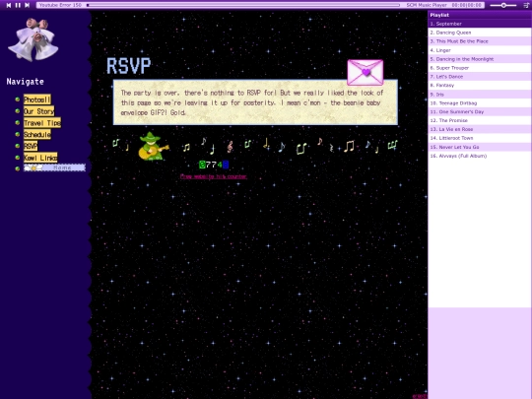532x399 pixels.
Task: Click the pink envelope GIF
Action: 366,72
